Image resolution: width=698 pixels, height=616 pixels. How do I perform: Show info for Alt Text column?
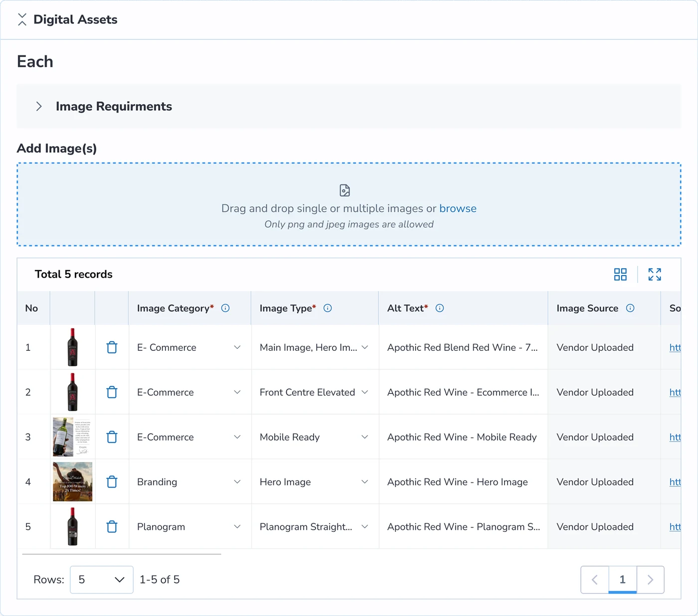(440, 308)
